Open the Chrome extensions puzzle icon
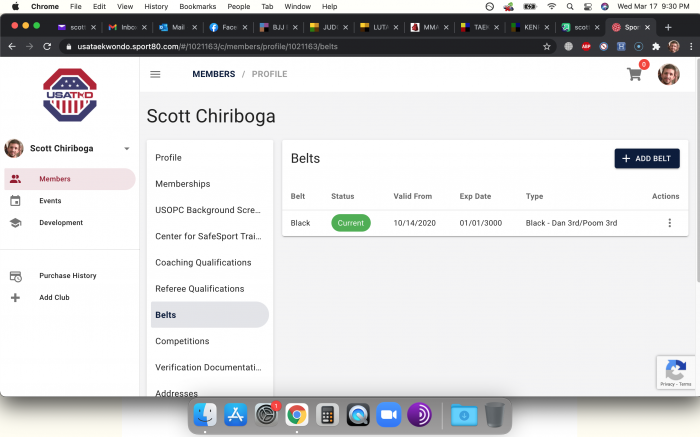 point(656,46)
